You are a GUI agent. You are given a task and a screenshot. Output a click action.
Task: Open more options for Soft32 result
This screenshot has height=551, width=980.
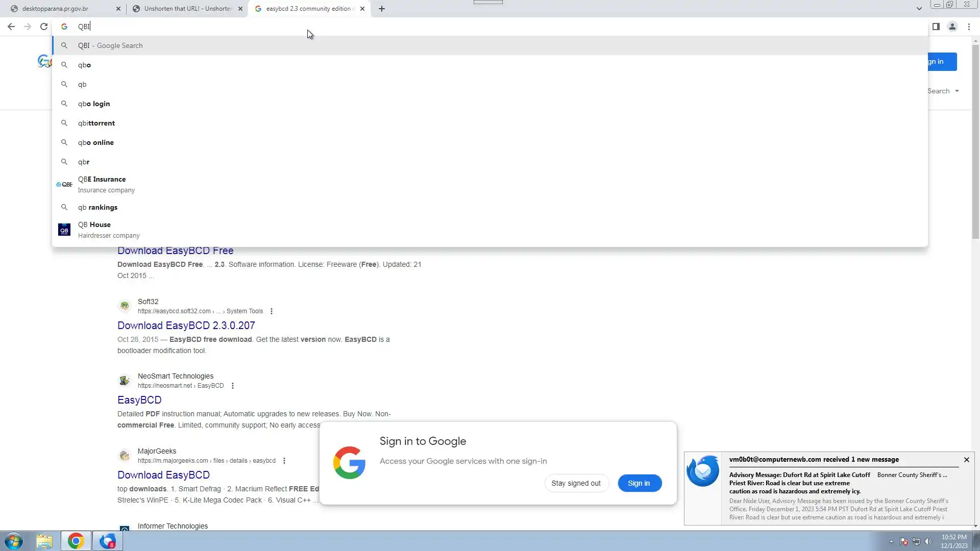click(272, 311)
